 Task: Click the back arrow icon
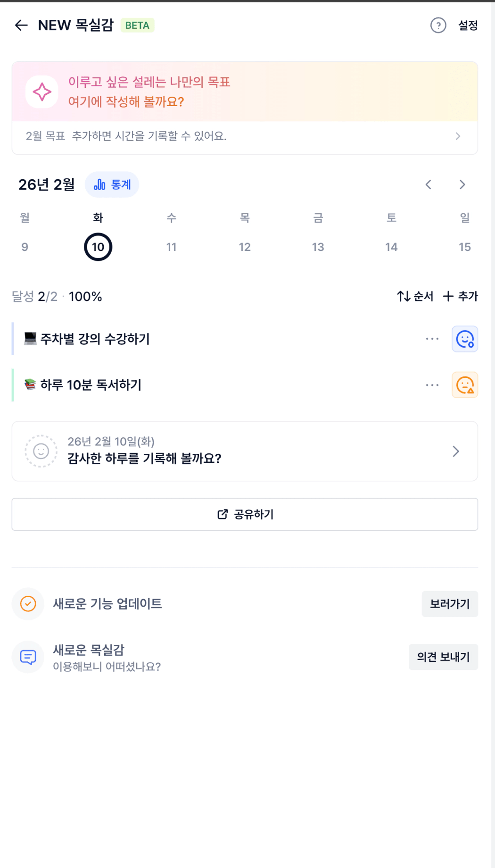point(21,25)
